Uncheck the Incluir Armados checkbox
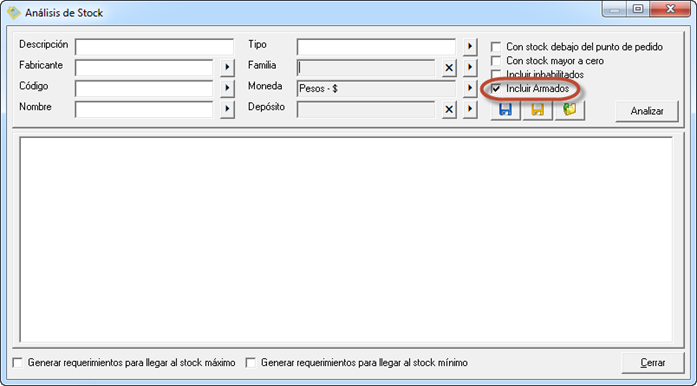 496,88
